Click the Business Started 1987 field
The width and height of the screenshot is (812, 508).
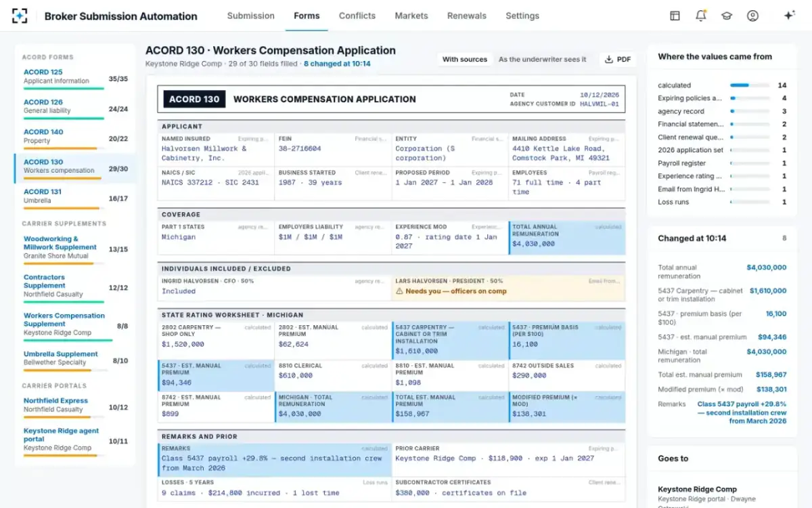pos(333,184)
